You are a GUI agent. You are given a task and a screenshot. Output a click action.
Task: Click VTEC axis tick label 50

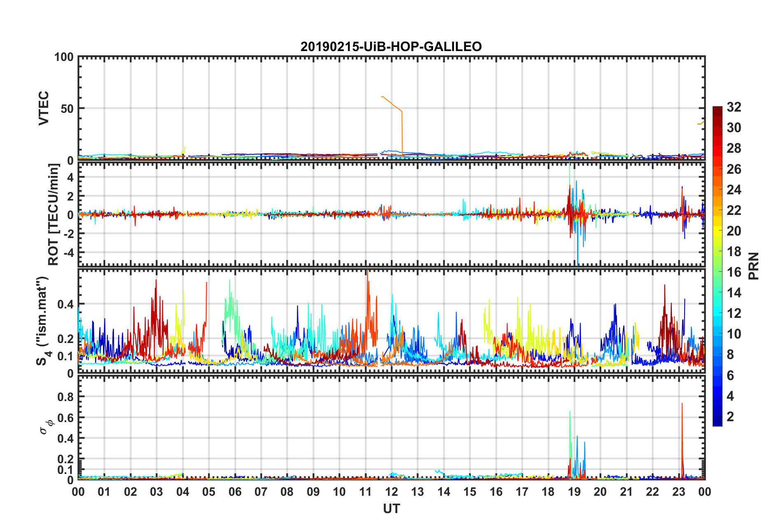click(67, 109)
